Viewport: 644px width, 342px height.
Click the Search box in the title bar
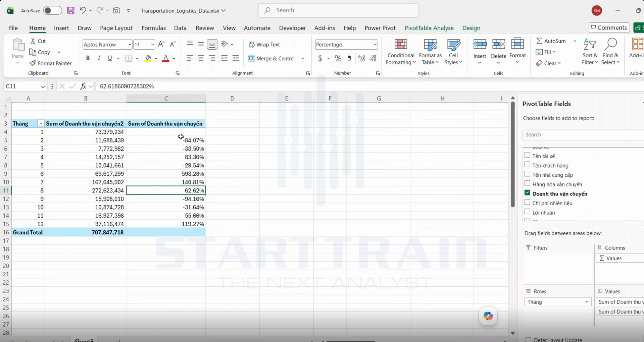[338, 10]
